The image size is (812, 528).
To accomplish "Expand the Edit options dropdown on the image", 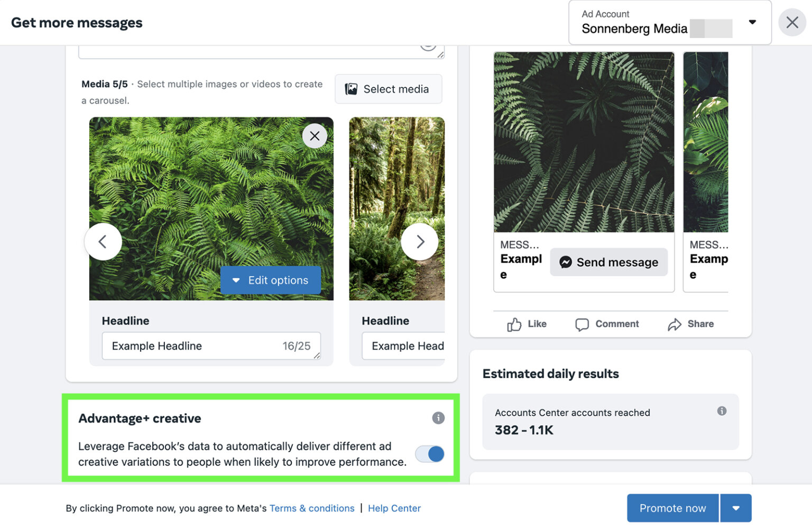I will 271,280.
